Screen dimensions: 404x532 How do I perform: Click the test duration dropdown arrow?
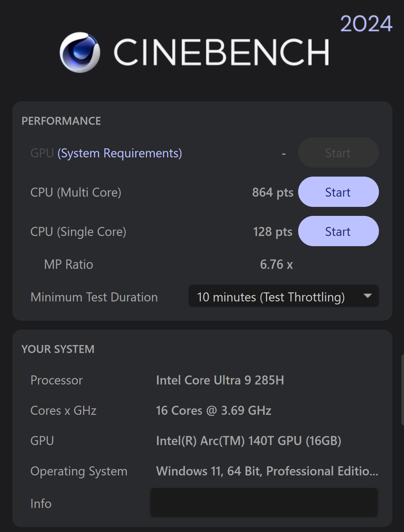(368, 296)
